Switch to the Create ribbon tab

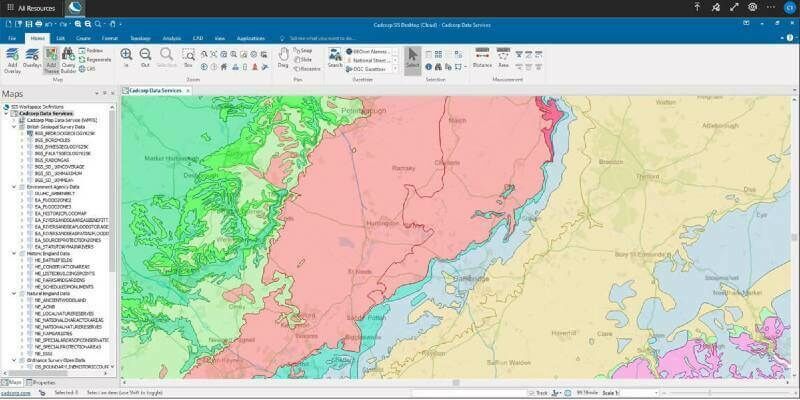(83, 38)
